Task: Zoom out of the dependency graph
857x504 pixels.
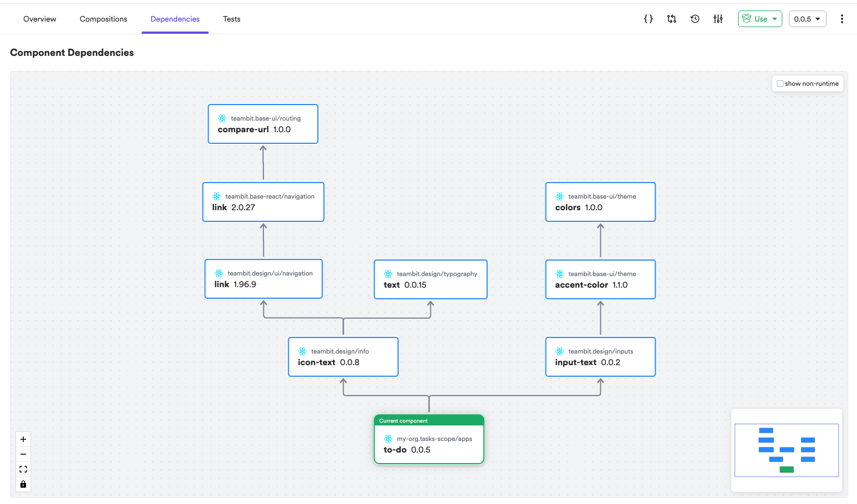Action: point(23,454)
